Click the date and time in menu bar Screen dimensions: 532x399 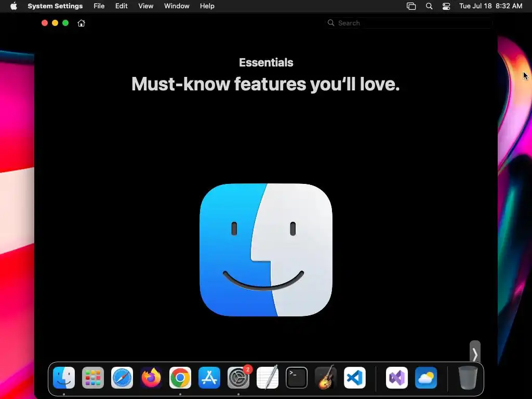click(x=490, y=6)
